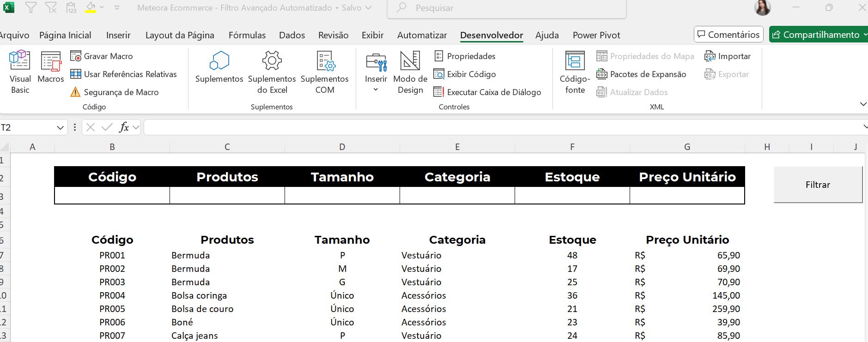868x342 pixels.
Task: Click the Código-fonte XML icon
Action: 575,72
